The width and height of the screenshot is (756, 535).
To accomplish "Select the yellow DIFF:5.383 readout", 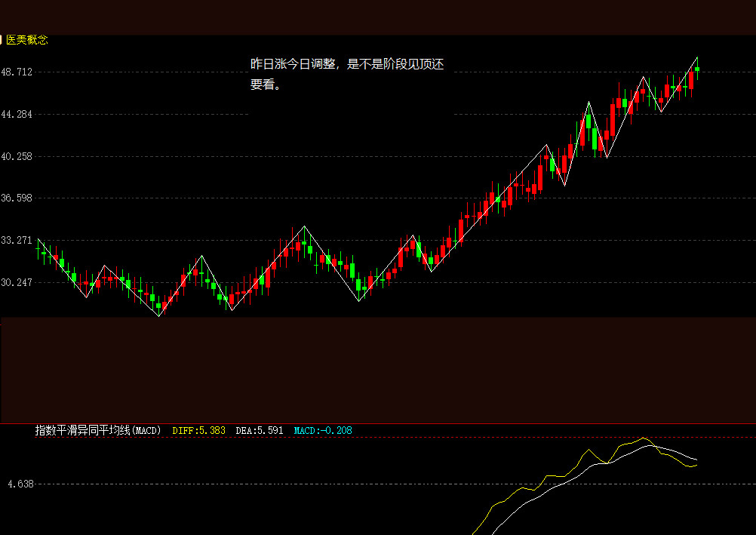I will 198,431.
